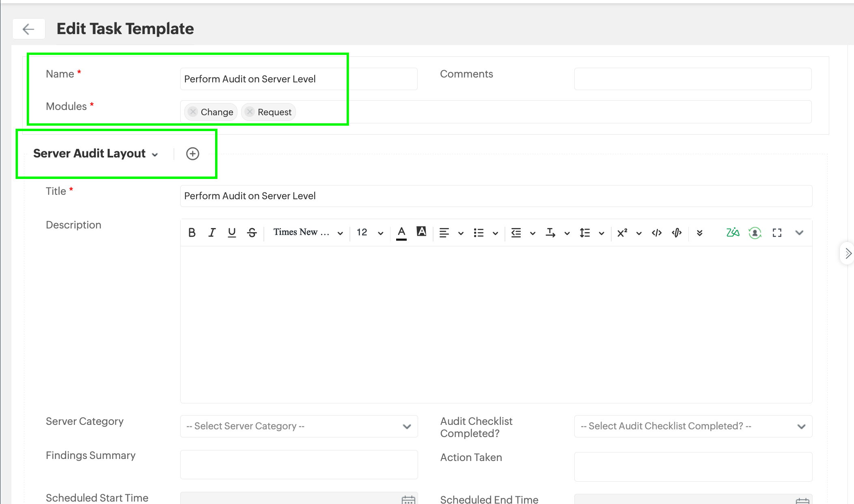Remove the Change module tag
The height and width of the screenshot is (504, 854).
coord(193,112)
